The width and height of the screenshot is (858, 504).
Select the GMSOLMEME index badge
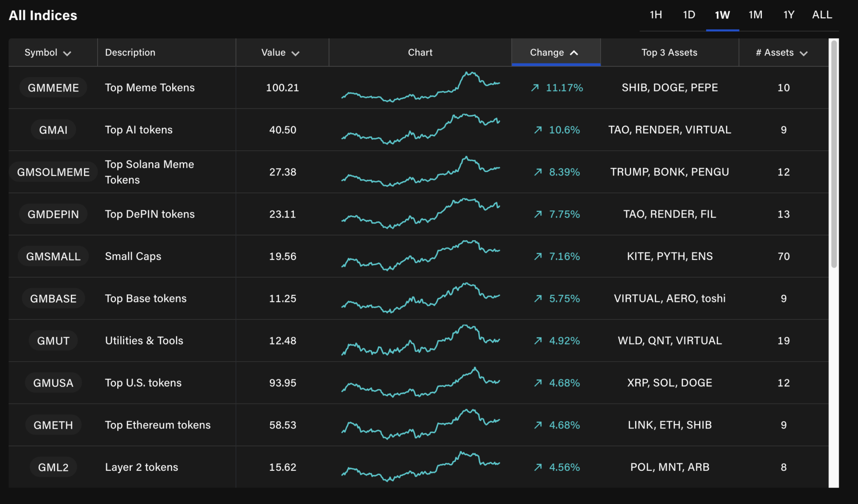point(53,172)
